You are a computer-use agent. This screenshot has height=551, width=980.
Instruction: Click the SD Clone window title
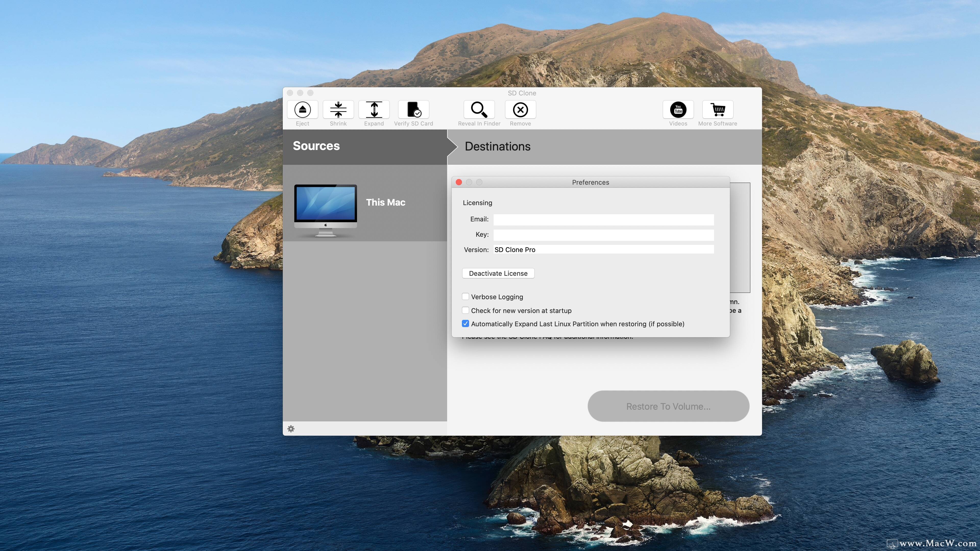[x=522, y=93]
